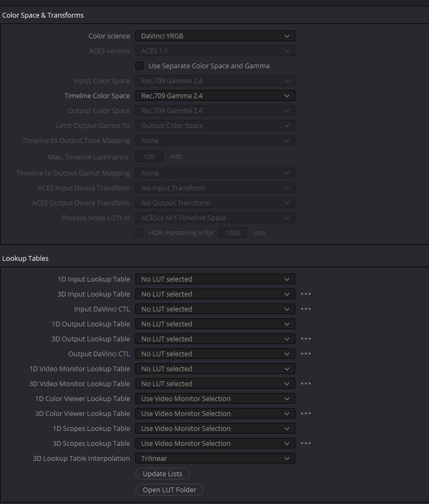
Task: Enable Use Separate Color Space and Gamma
Action: pyautogui.click(x=140, y=66)
